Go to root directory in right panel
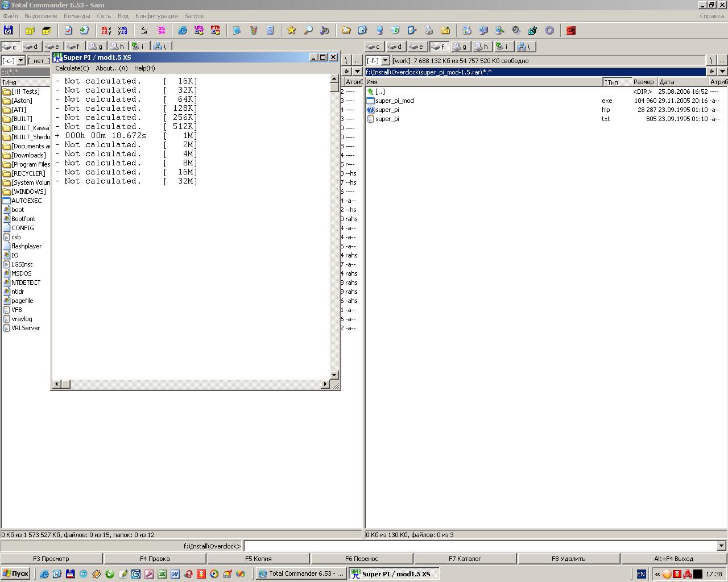Image resolution: width=728 pixels, height=582 pixels. coord(712,60)
